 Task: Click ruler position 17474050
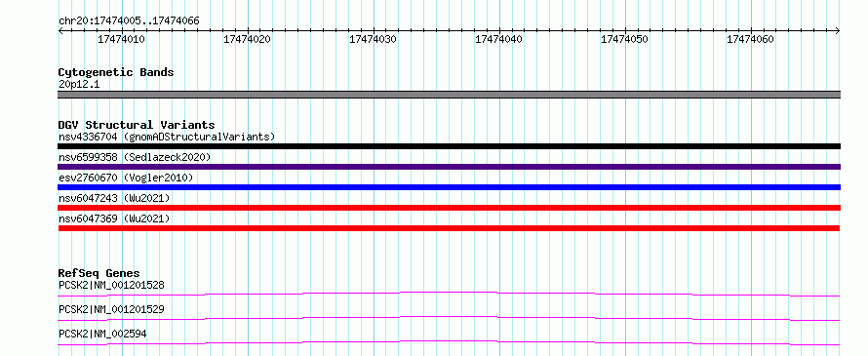click(x=625, y=39)
